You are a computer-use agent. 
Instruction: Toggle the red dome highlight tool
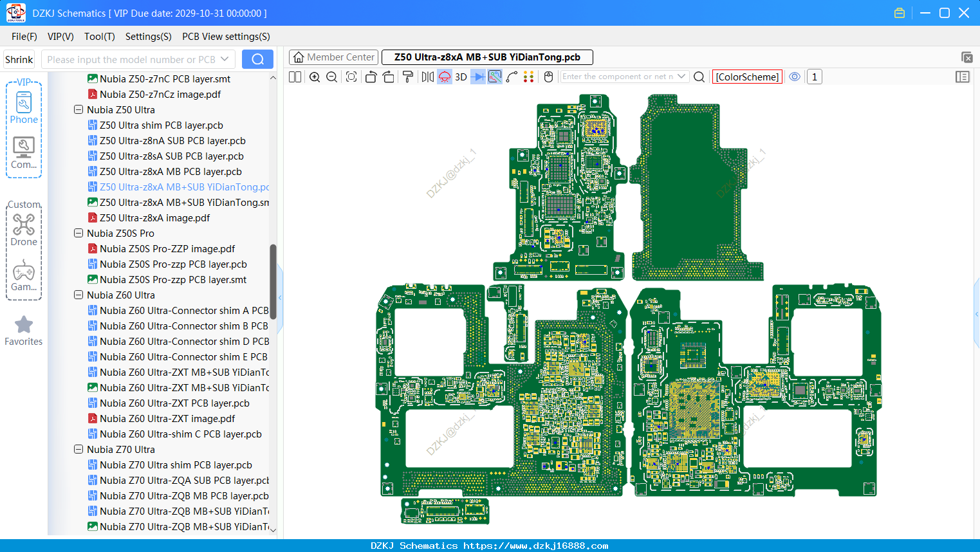click(445, 77)
